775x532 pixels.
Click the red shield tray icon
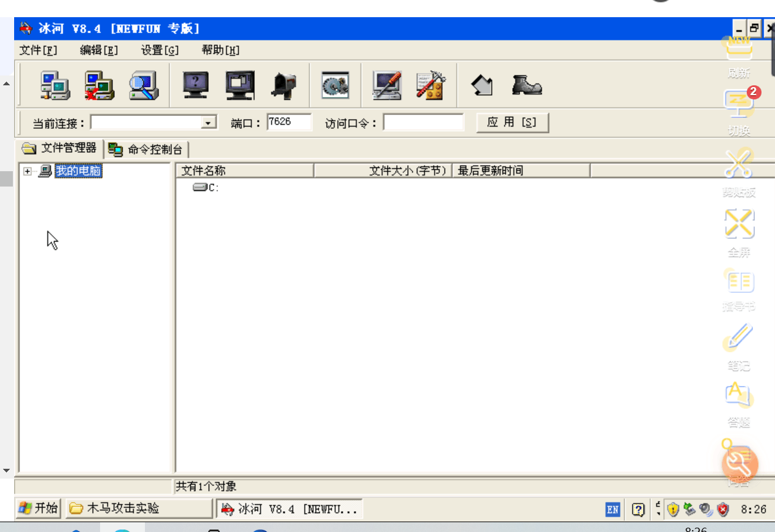click(x=723, y=509)
